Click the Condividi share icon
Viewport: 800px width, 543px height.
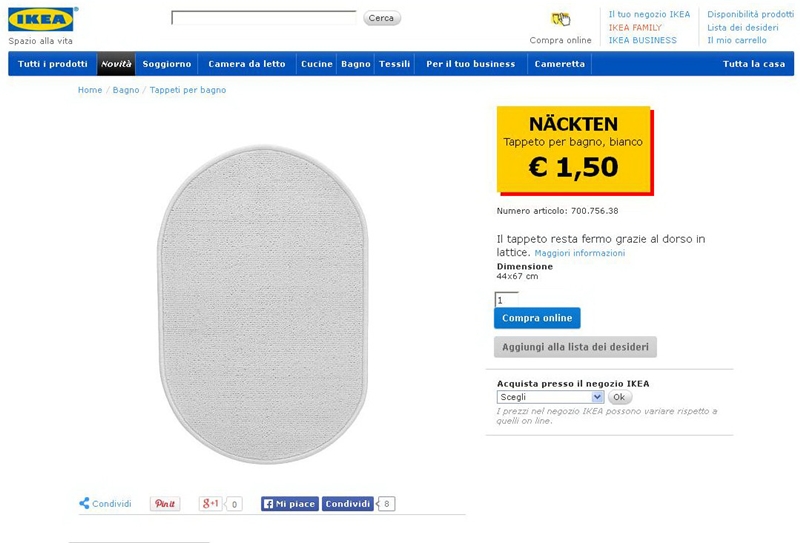tap(85, 504)
